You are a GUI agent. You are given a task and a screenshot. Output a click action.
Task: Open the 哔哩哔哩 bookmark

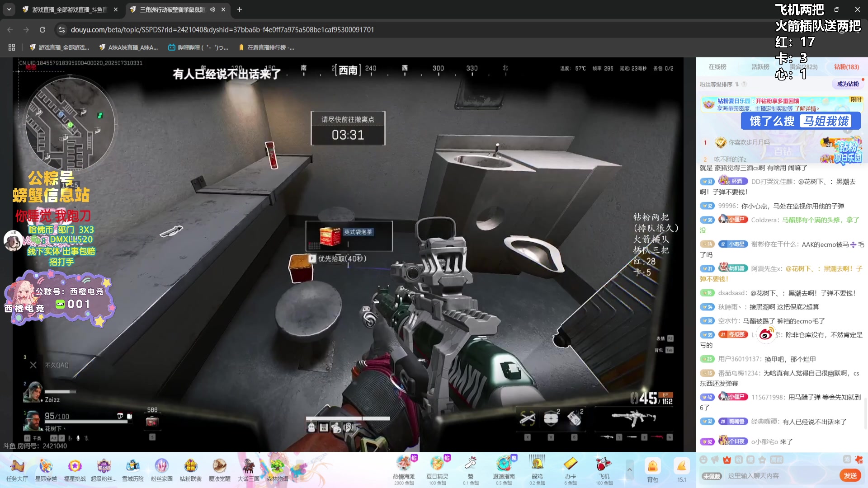point(198,47)
